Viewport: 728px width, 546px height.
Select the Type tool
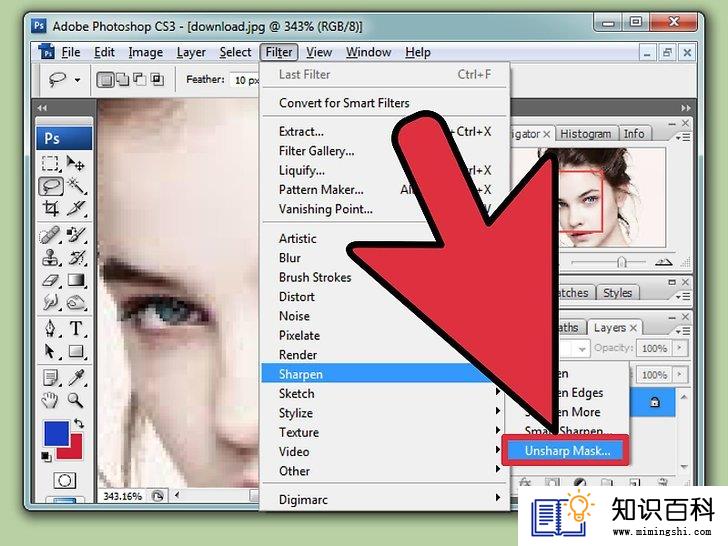click(76, 328)
